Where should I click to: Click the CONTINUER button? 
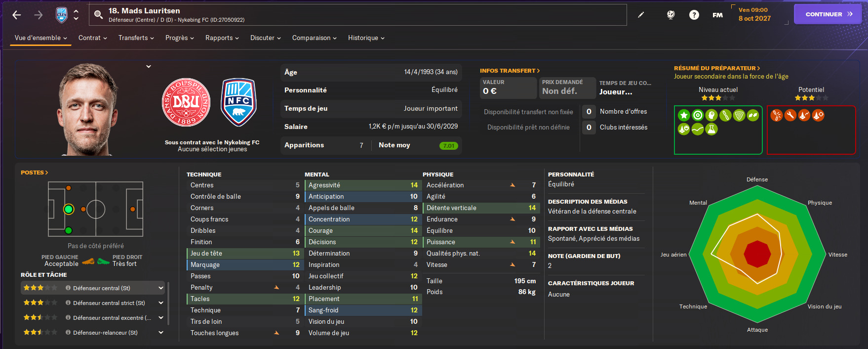828,14
